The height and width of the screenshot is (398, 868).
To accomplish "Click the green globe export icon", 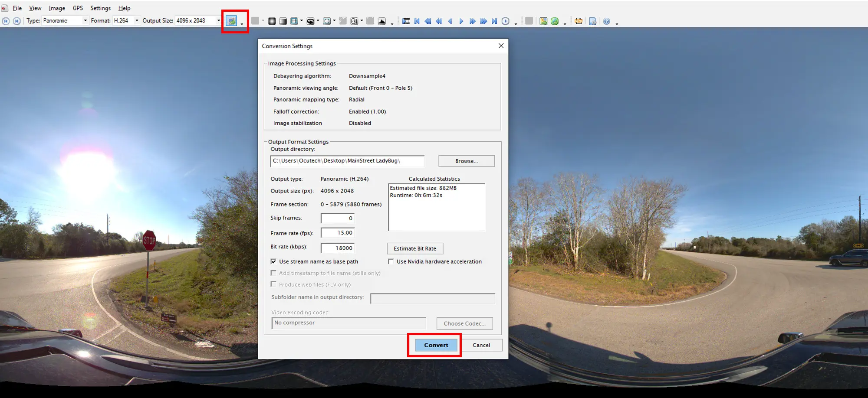I will (555, 21).
